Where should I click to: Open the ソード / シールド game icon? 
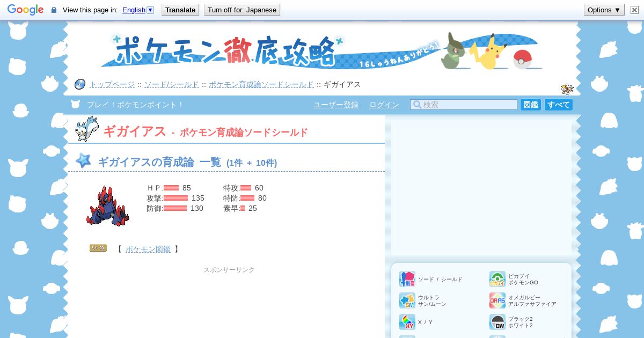407,279
